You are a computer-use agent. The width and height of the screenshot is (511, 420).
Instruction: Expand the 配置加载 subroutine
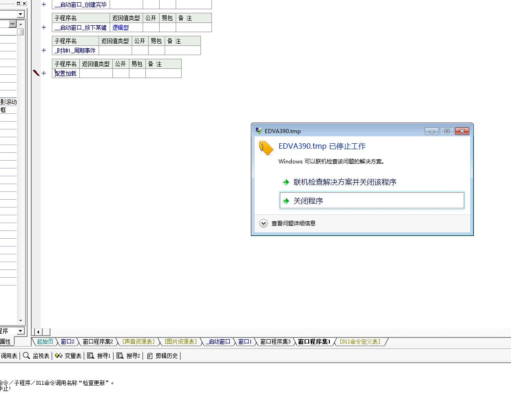coord(44,73)
